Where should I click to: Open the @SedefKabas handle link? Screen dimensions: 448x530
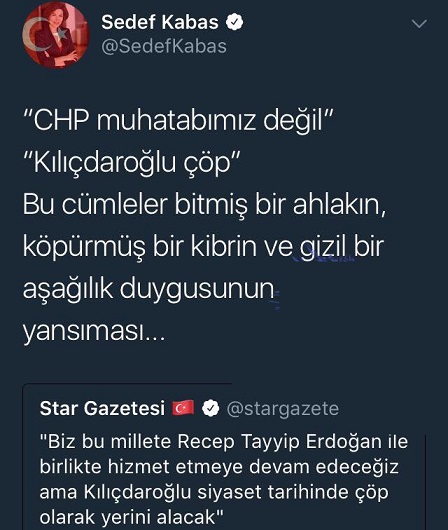[164, 46]
